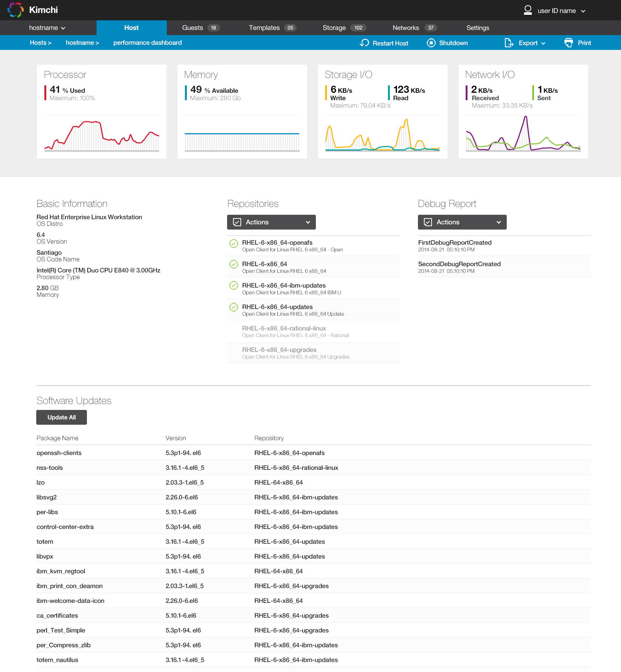Open the hostname dropdown in the nav bar
Viewport: 621px width, 672px height.
click(x=47, y=28)
